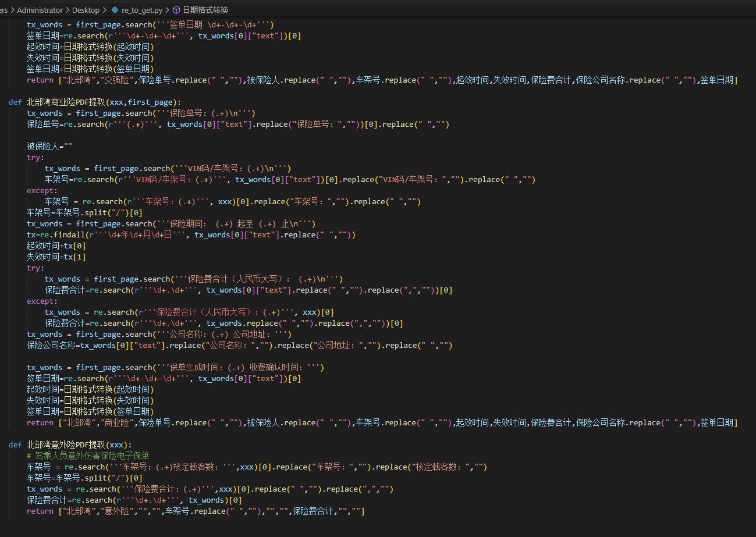This screenshot has height=537, width=756.
Task: Click the 保险公司名称=tx_words assignment line
Action: tap(240, 345)
